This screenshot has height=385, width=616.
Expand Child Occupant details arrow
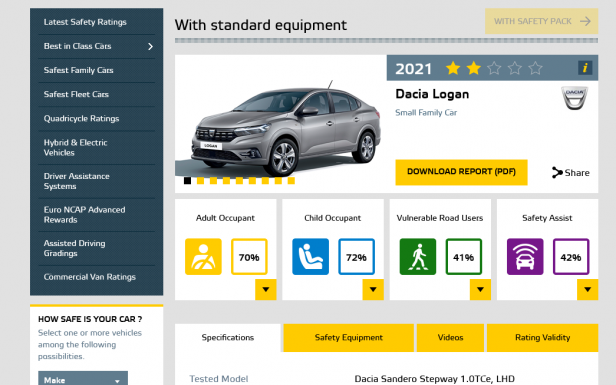coord(373,290)
